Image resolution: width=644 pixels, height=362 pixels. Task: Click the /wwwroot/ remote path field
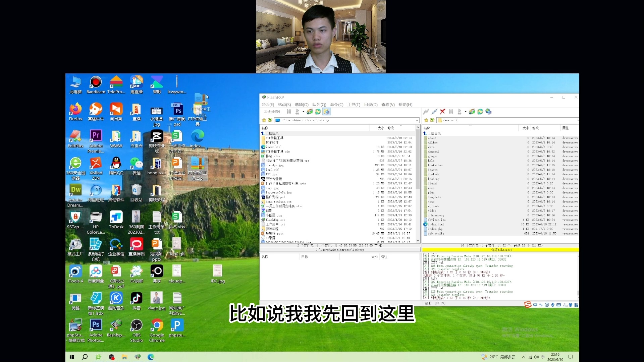[508, 120]
